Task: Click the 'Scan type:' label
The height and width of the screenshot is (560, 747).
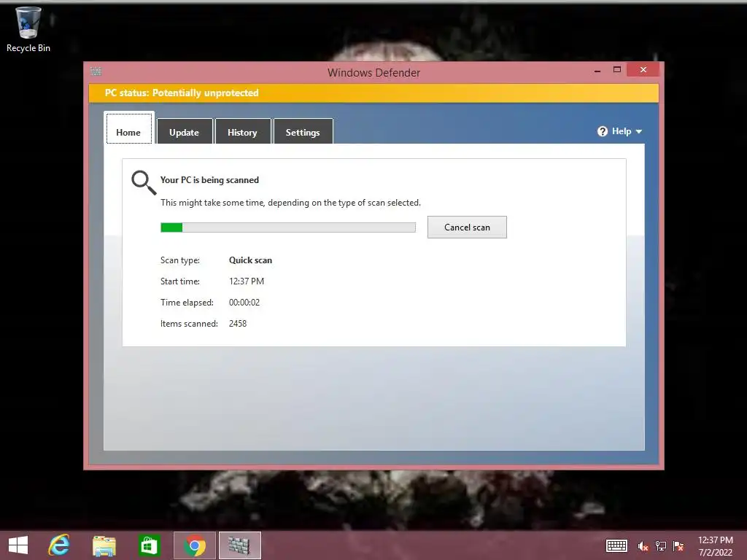Action: tap(180, 260)
